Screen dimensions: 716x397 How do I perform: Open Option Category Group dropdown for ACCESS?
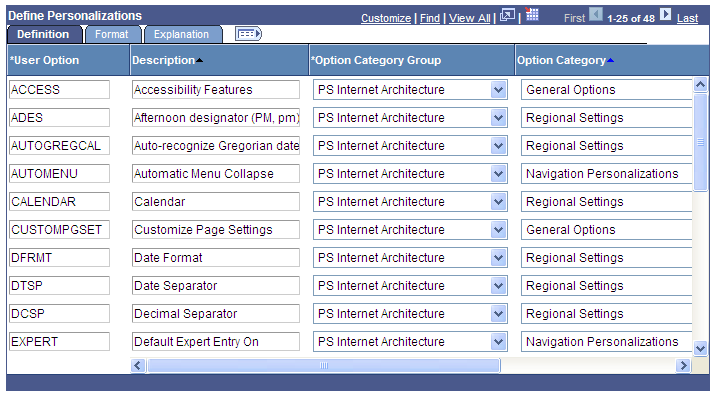(499, 90)
